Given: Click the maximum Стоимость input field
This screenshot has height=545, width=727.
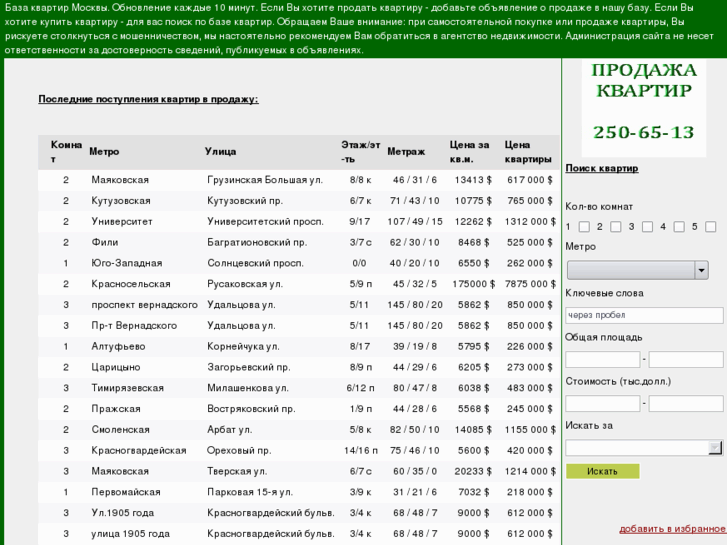Looking at the screenshot, I should coord(685,404).
